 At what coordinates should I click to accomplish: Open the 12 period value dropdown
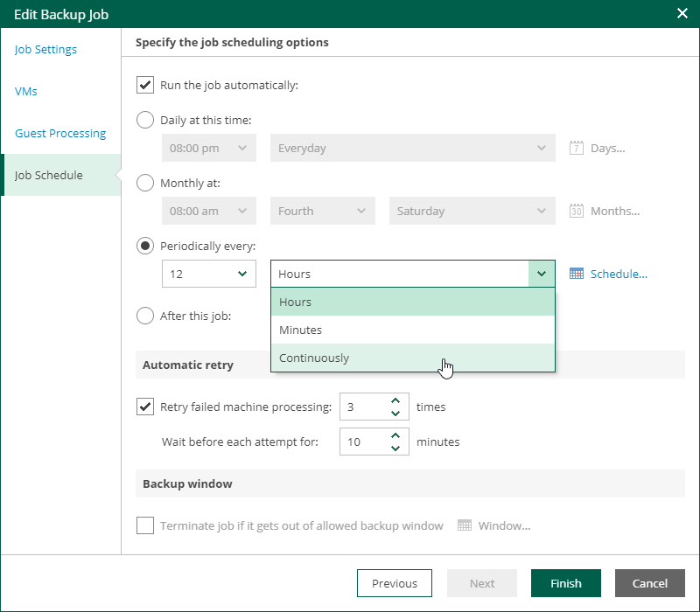(241, 274)
